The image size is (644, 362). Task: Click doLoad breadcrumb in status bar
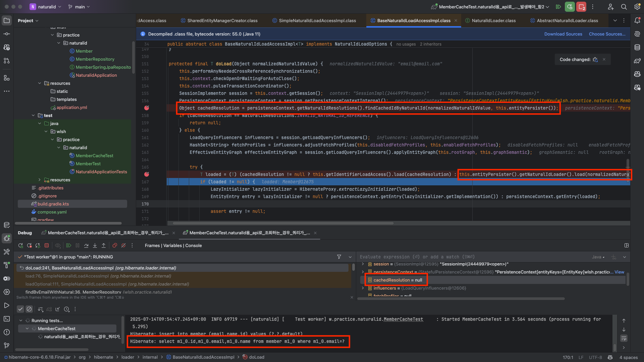tap(254, 357)
